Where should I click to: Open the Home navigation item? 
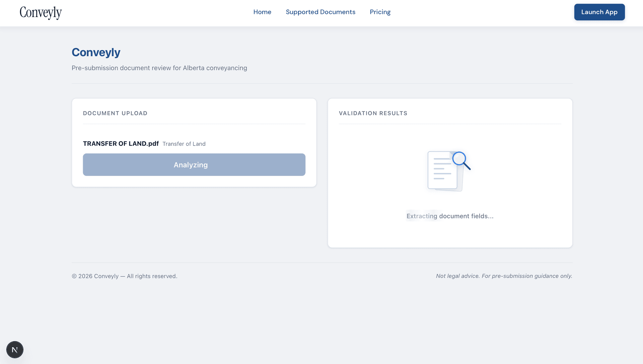click(262, 12)
